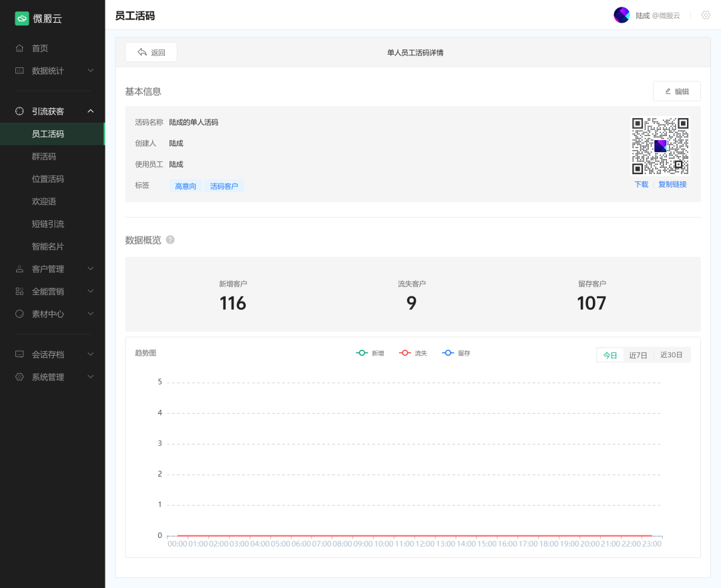Image resolution: width=721 pixels, height=588 pixels.
Task: Toggle the 流失 series in chart legend
Action: pos(413,353)
